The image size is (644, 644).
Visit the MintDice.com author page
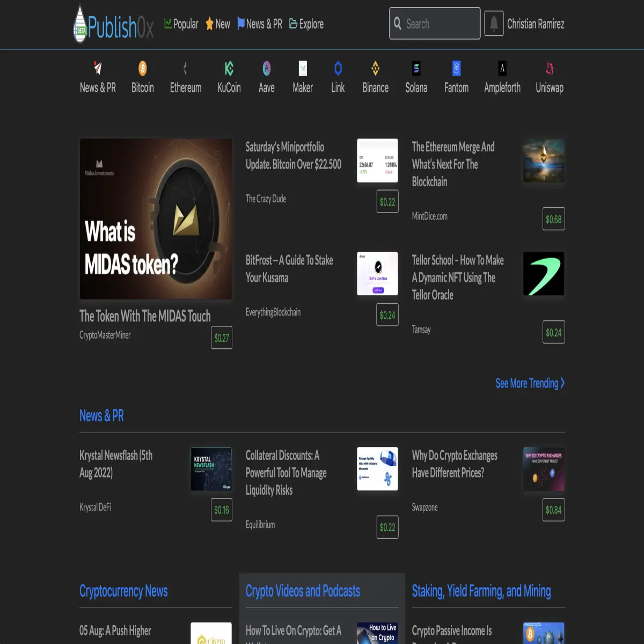(x=430, y=216)
